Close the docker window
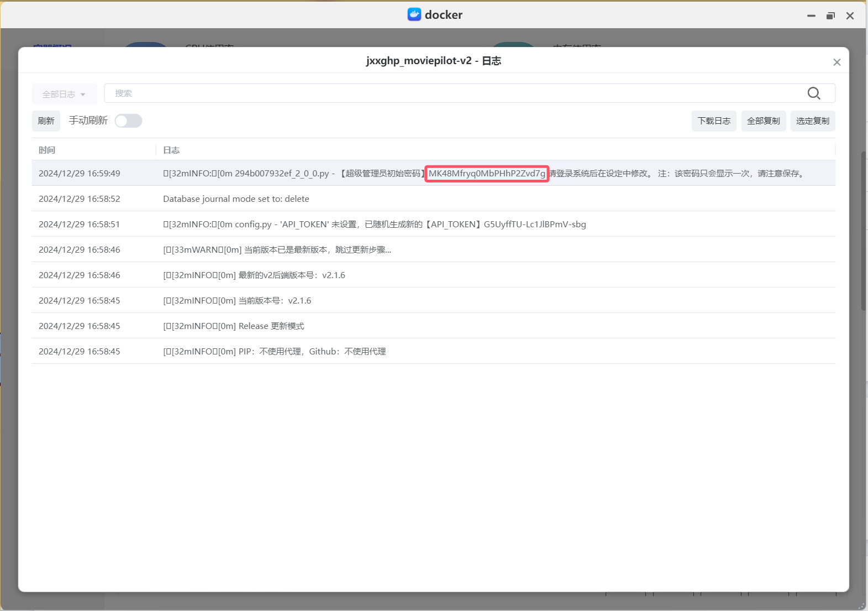The image size is (868, 611). coord(850,16)
